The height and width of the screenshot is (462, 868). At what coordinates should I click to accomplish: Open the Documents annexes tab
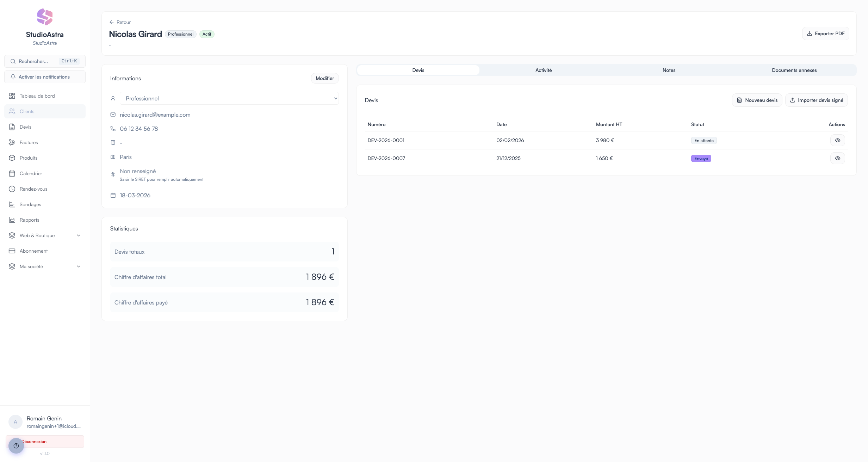click(x=794, y=70)
